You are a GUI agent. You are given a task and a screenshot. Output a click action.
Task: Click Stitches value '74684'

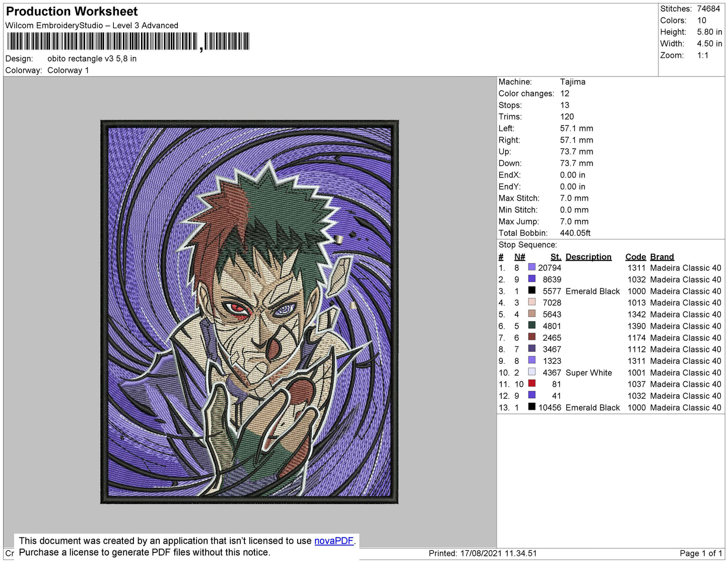click(x=708, y=9)
